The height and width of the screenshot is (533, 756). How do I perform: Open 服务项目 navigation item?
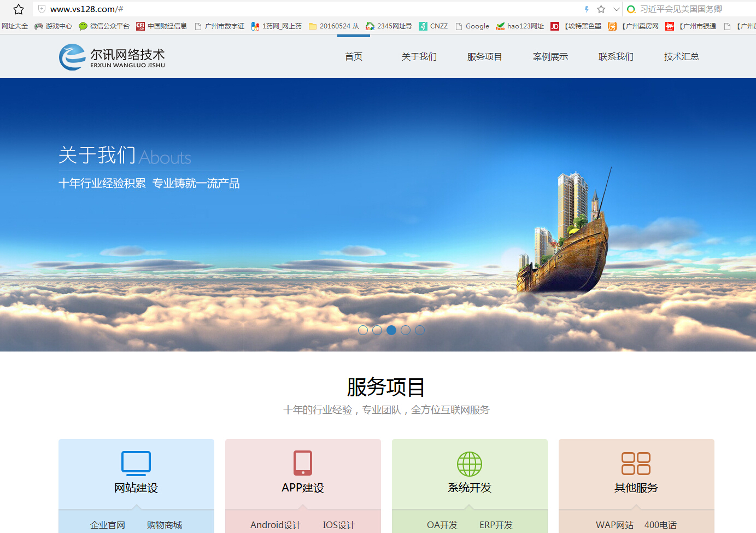click(485, 56)
